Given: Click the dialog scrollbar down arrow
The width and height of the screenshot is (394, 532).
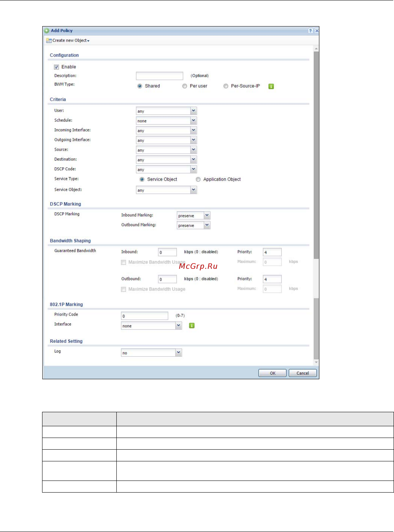Looking at the screenshot, I should (316, 362).
